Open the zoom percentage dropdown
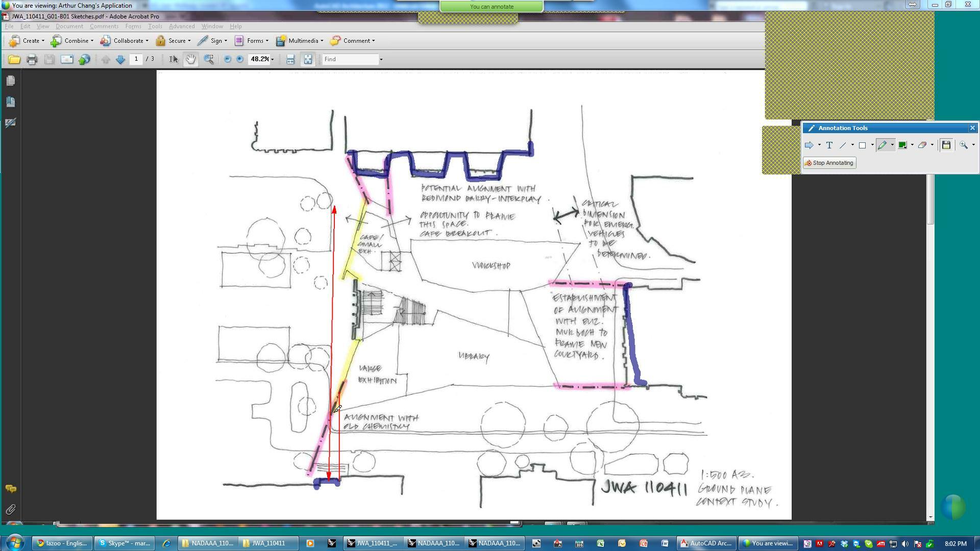The height and width of the screenshot is (551, 980). pos(273,60)
